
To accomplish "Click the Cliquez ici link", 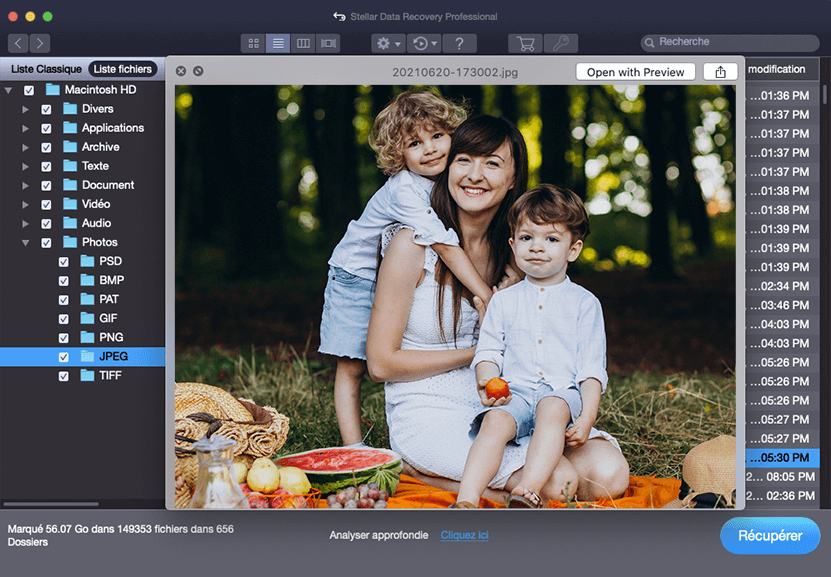I will (x=464, y=536).
